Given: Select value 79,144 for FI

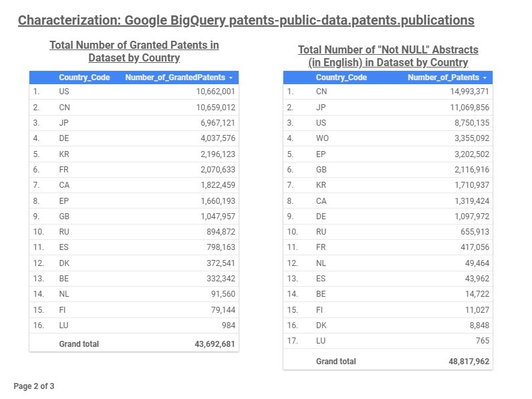Looking at the screenshot, I should click(x=223, y=310).
